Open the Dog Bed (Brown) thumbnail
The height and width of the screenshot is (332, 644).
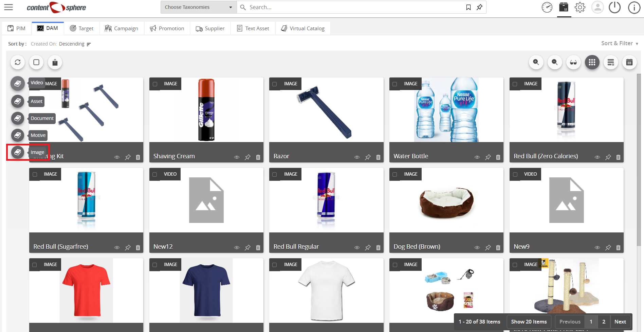446,200
